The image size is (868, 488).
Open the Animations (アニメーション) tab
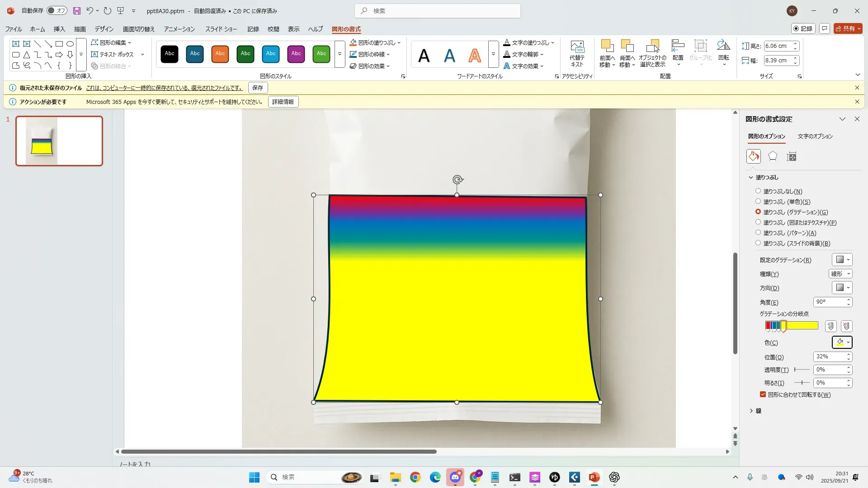[179, 29]
